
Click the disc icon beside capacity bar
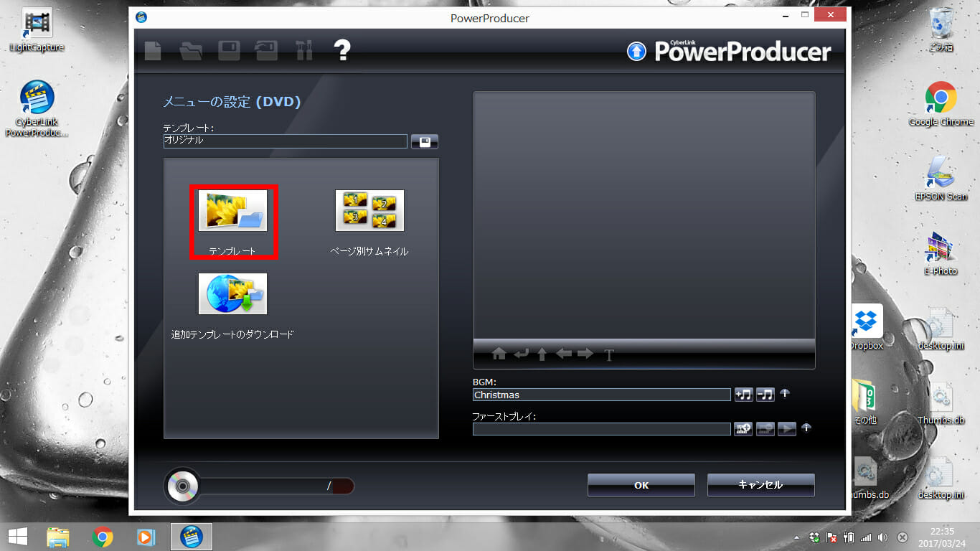click(182, 486)
